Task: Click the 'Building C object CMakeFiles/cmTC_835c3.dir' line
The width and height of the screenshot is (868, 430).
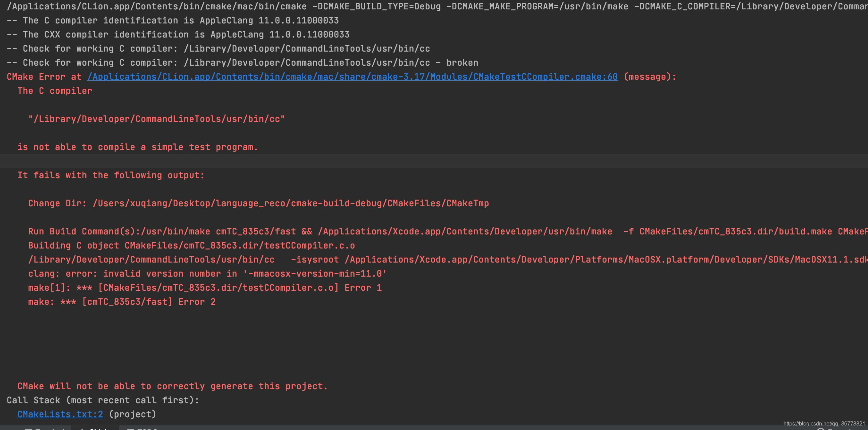Action: tap(191, 246)
